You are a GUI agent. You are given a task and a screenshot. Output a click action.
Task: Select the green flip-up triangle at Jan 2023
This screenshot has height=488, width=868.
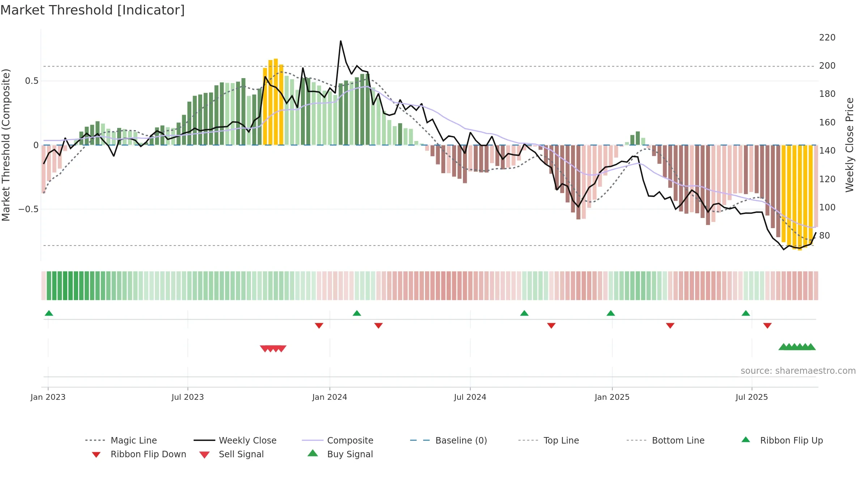(49, 313)
